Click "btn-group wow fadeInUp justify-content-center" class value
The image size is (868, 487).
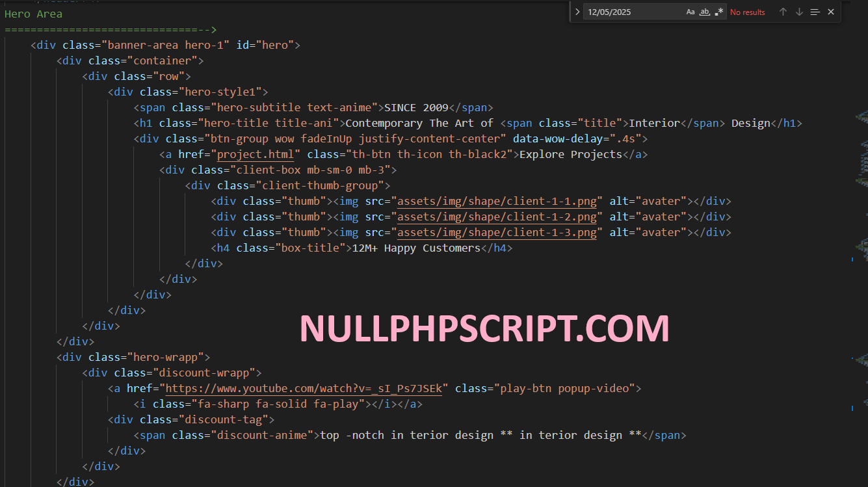point(355,138)
